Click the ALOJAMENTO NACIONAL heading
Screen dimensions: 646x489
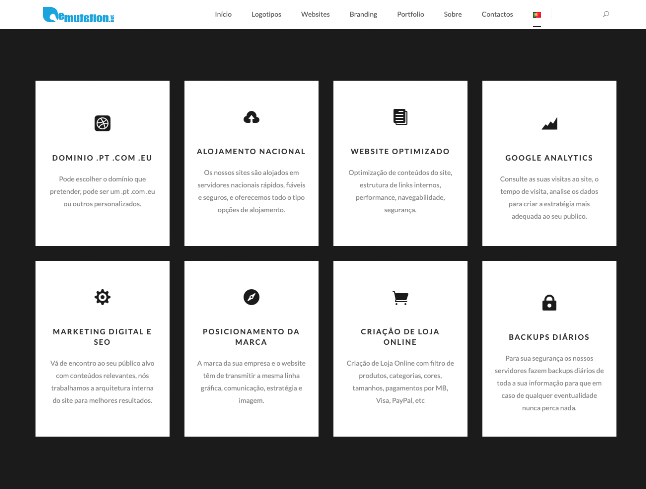pos(251,151)
